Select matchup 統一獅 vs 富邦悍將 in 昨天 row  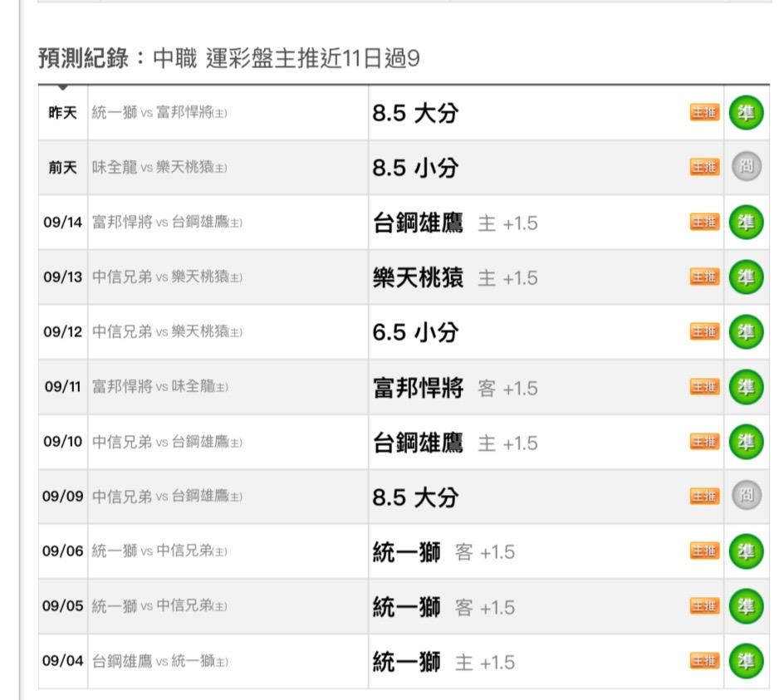click(x=159, y=112)
